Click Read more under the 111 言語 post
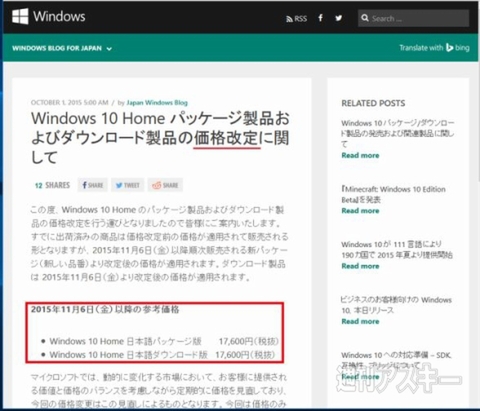This screenshot has width=480, height=411. pyautogui.click(x=360, y=266)
